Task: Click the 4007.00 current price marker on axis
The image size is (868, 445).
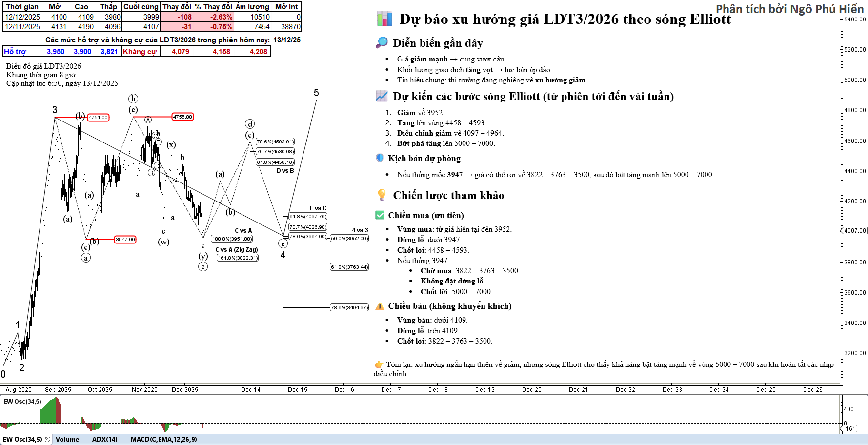Action: 854,230
